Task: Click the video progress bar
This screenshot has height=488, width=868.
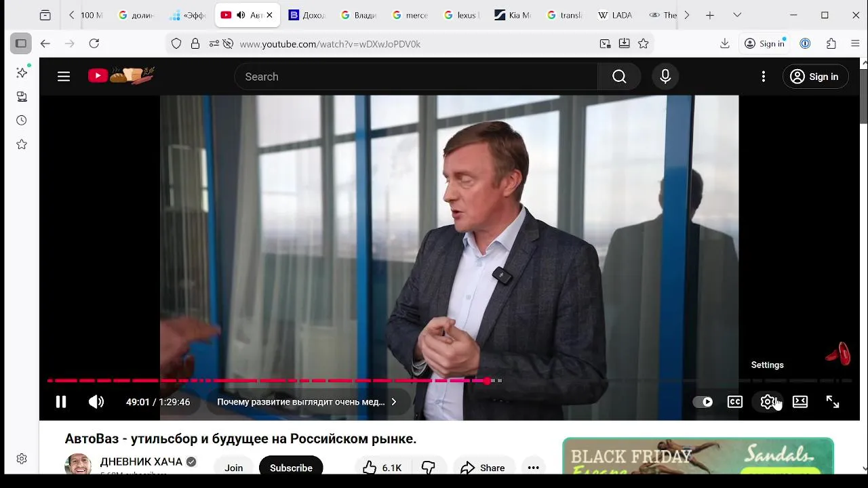Action: [450, 381]
